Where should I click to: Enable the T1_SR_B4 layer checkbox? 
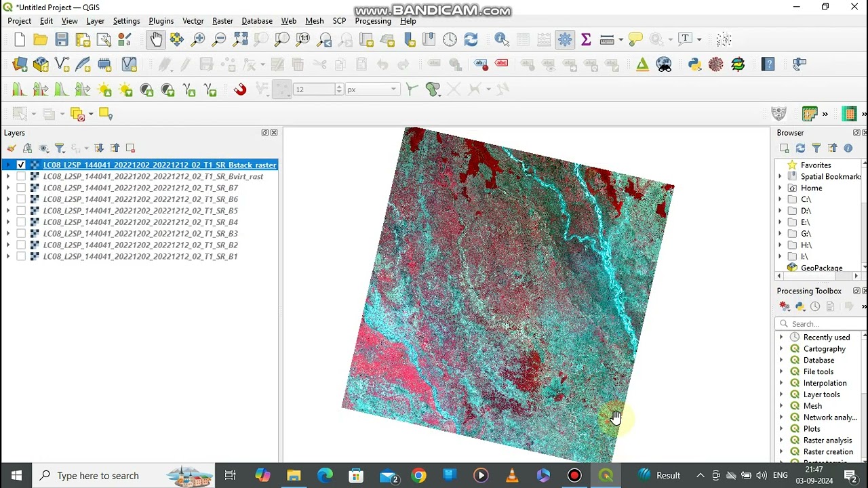(x=21, y=222)
